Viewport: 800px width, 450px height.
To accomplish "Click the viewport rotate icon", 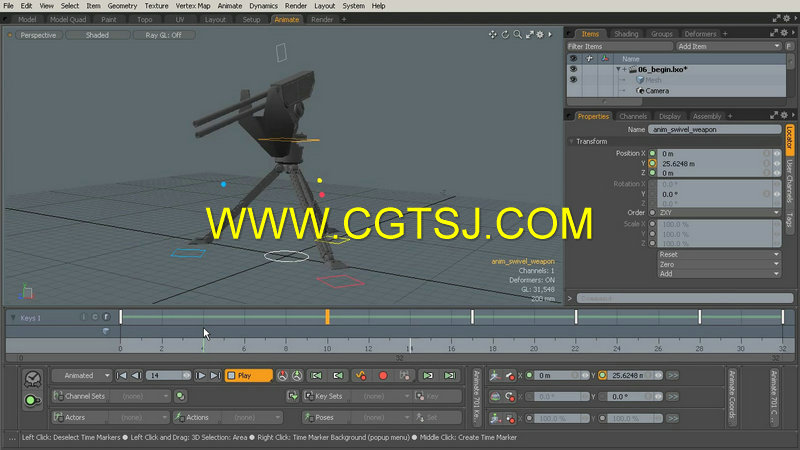I will (505, 35).
